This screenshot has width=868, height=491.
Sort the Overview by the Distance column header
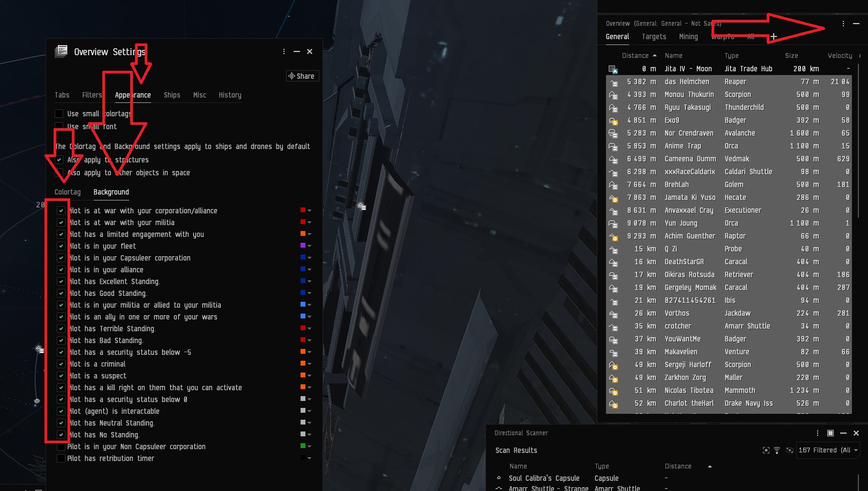tap(635, 56)
